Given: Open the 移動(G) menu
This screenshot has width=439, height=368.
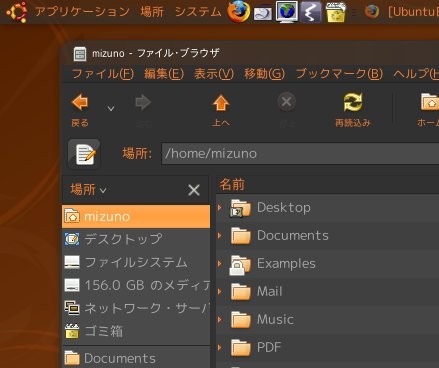Looking at the screenshot, I should pyautogui.click(x=264, y=74).
